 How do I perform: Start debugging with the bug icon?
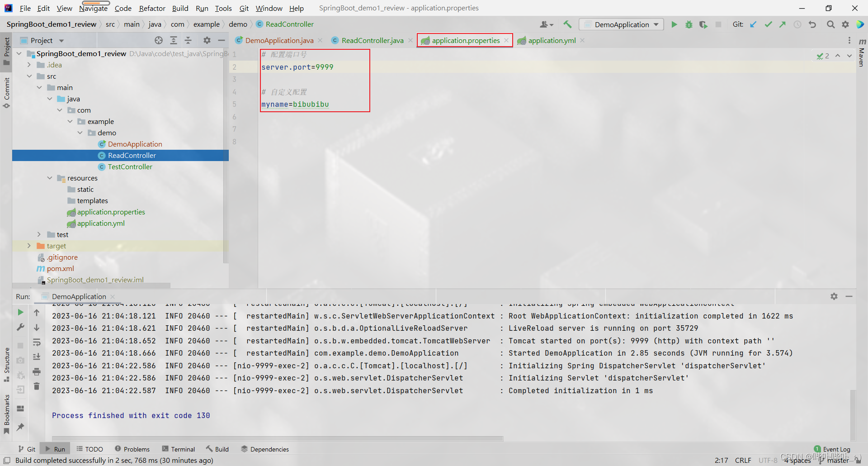click(689, 24)
